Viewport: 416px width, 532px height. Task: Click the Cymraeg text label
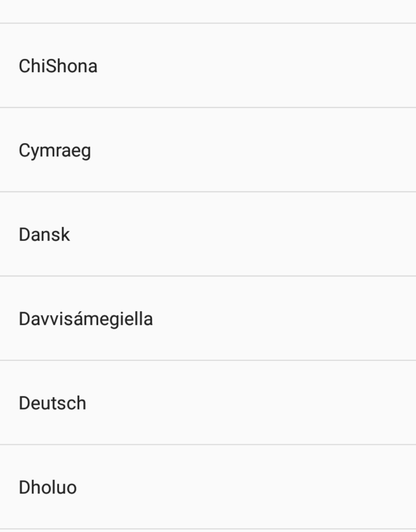55,150
